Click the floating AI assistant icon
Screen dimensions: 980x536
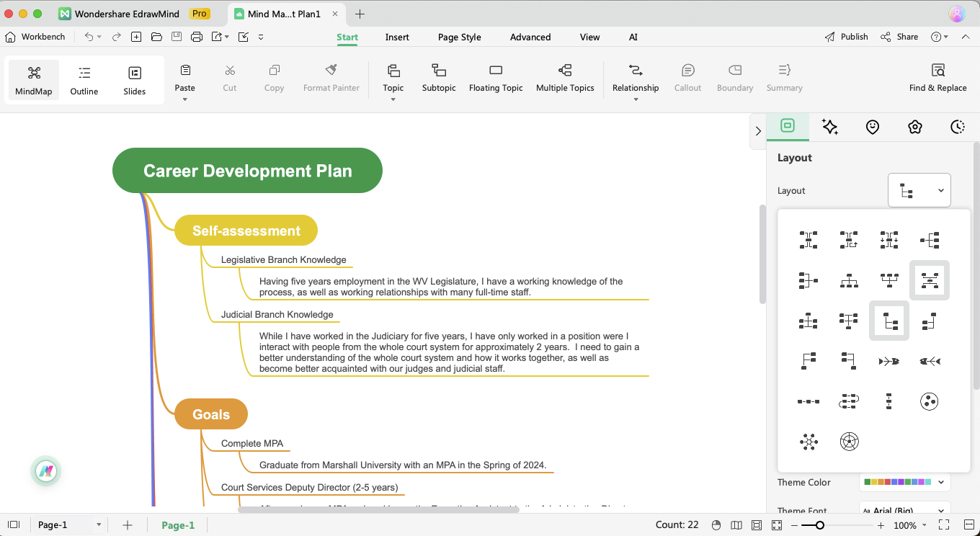[46, 472]
